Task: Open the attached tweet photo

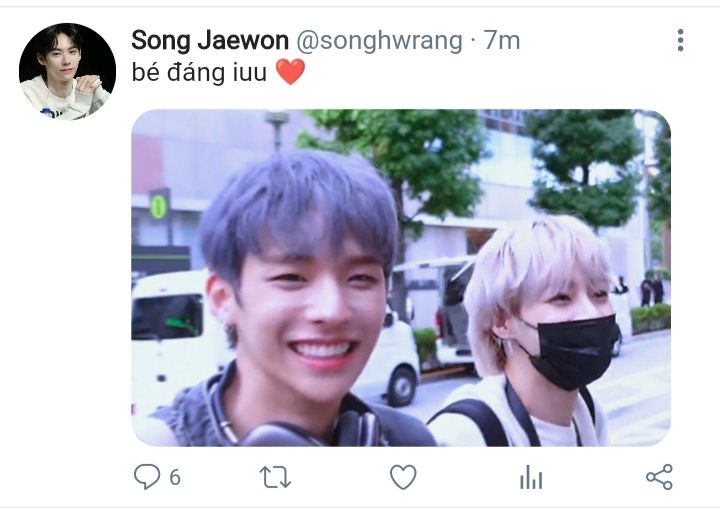Action: point(401,278)
